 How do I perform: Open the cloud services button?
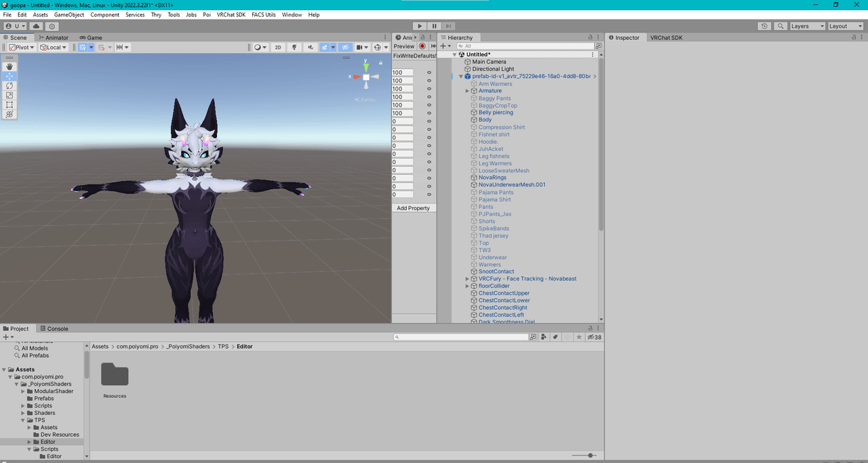coord(36,26)
